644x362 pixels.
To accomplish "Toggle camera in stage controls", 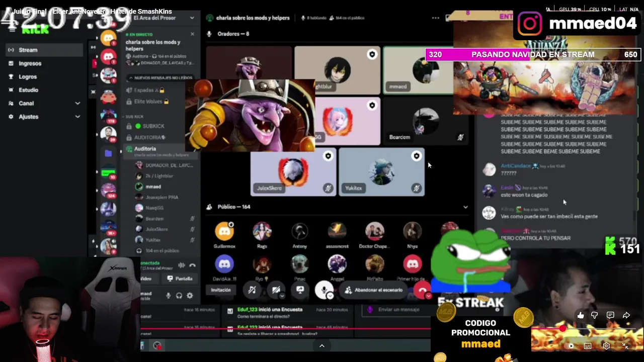I will click(x=275, y=290).
